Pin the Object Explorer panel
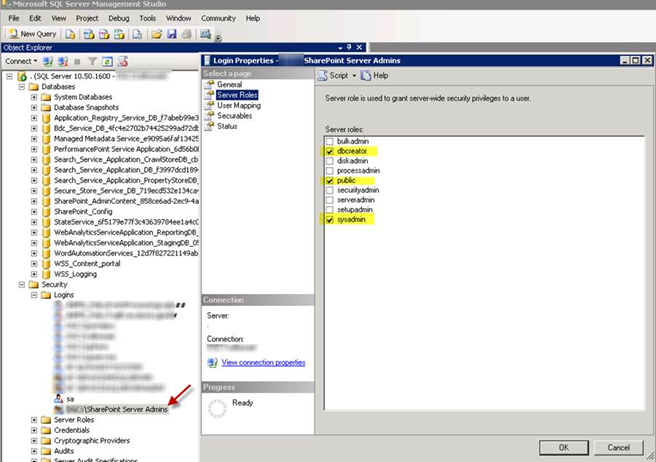Viewport: 656px width, 462px height. tap(349, 47)
